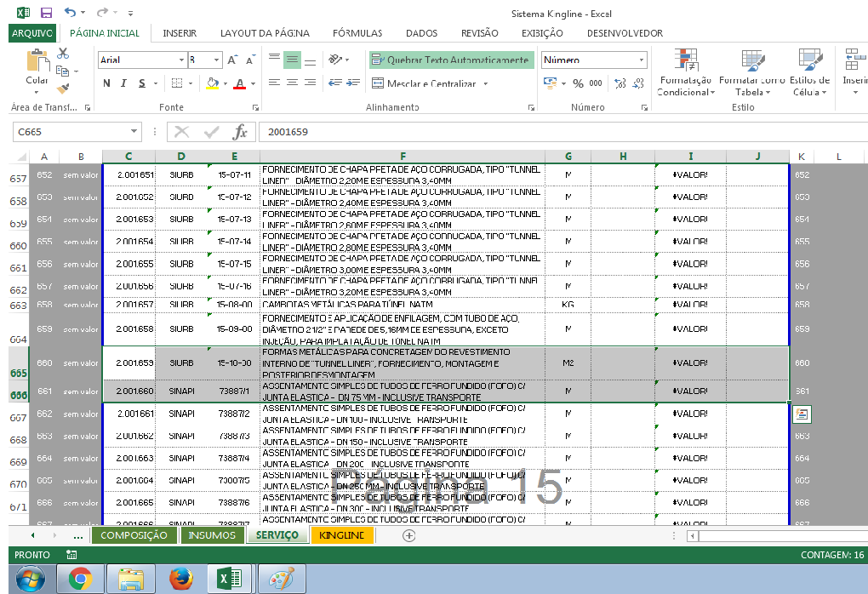Toggle Quebrar Texto Automaticamente
This screenshot has width=868, height=594.
[451, 60]
